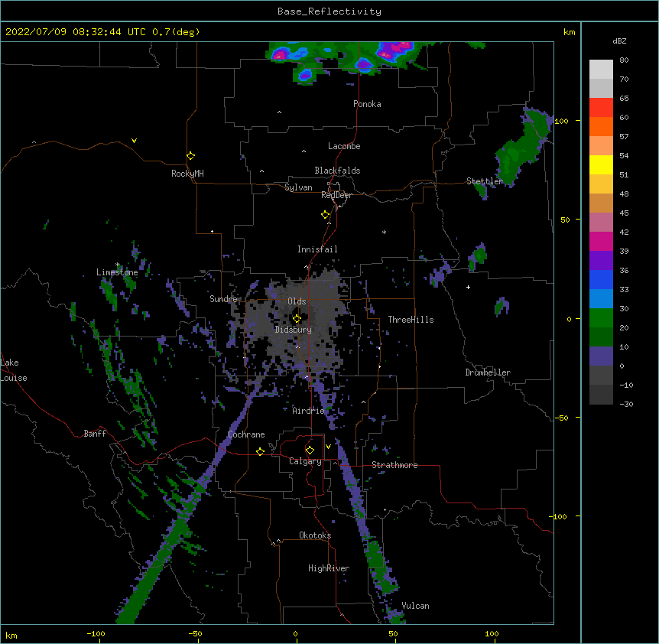Click the white asterisk marker east of Innisfail
The width and height of the screenshot is (659, 644).
coord(384,232)
